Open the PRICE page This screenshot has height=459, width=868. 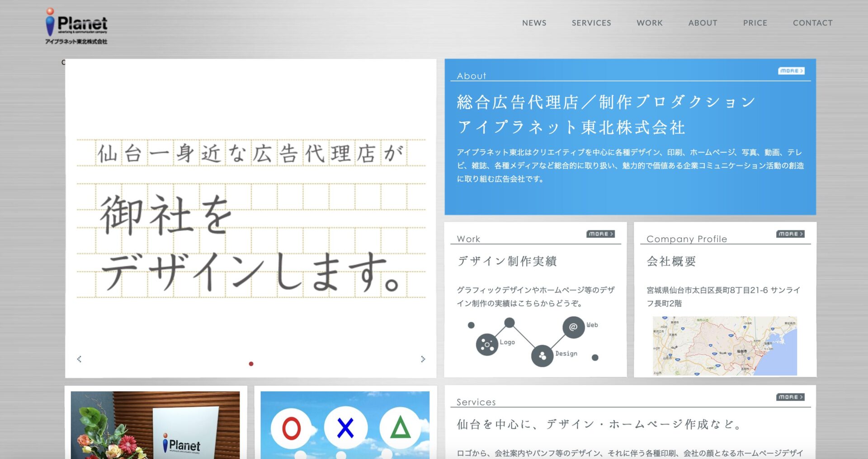pos(755,23)
